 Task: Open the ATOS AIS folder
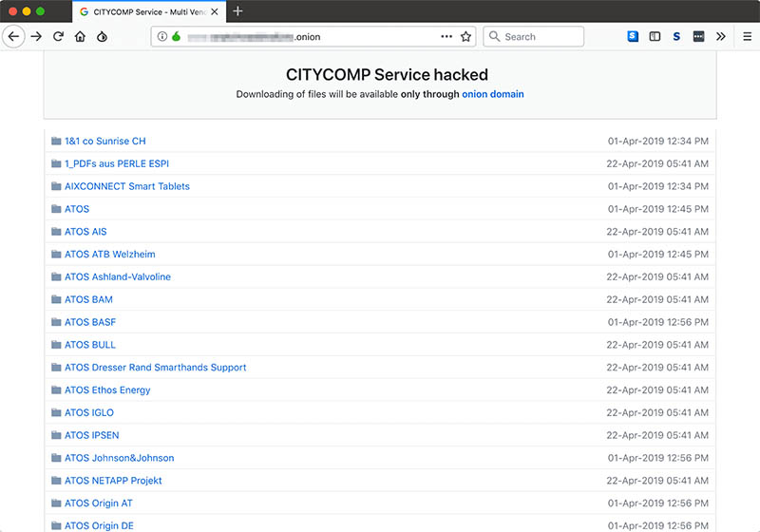tap(85, 232)
